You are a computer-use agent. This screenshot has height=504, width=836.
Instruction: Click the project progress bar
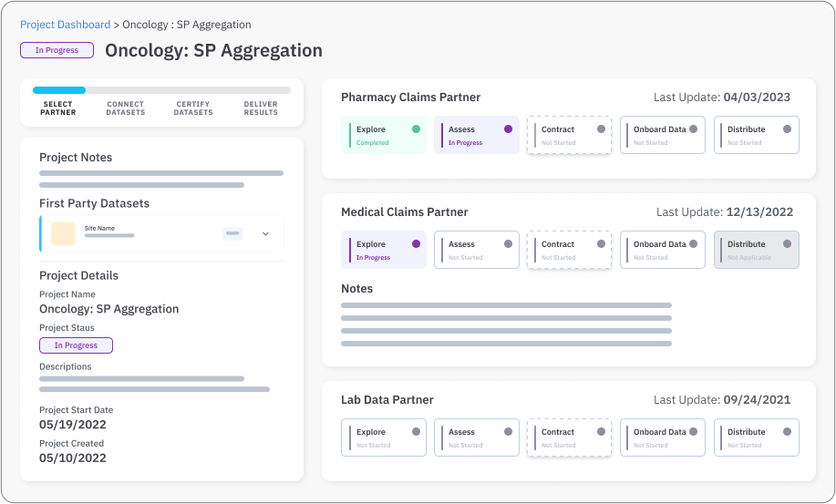(161, 90)
